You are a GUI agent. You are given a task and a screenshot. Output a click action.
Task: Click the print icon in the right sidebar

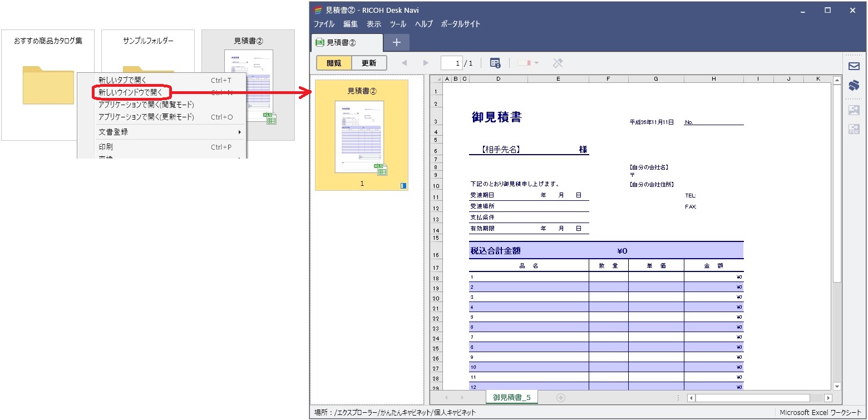855,85
